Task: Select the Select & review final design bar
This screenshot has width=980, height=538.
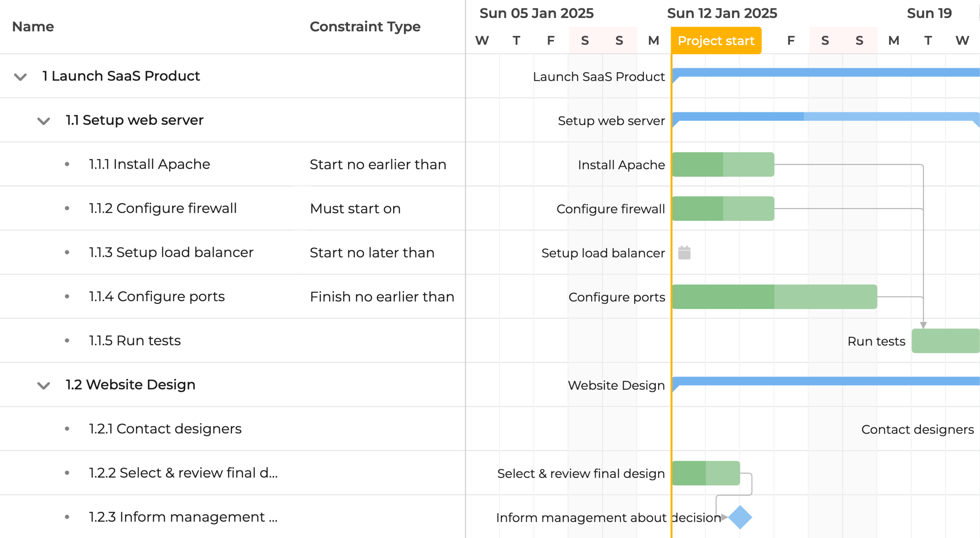Action: [x=706, y=473]
